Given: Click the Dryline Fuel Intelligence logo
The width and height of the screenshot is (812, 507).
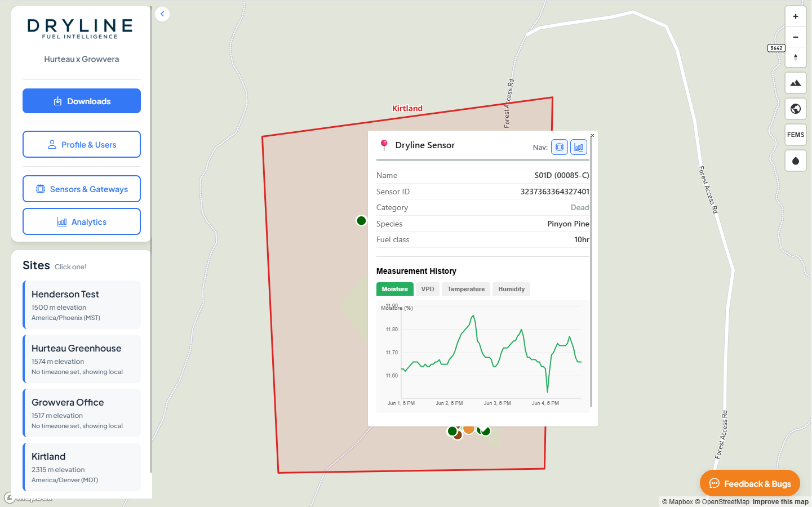Looking at the screenshot, I should 81,29.
